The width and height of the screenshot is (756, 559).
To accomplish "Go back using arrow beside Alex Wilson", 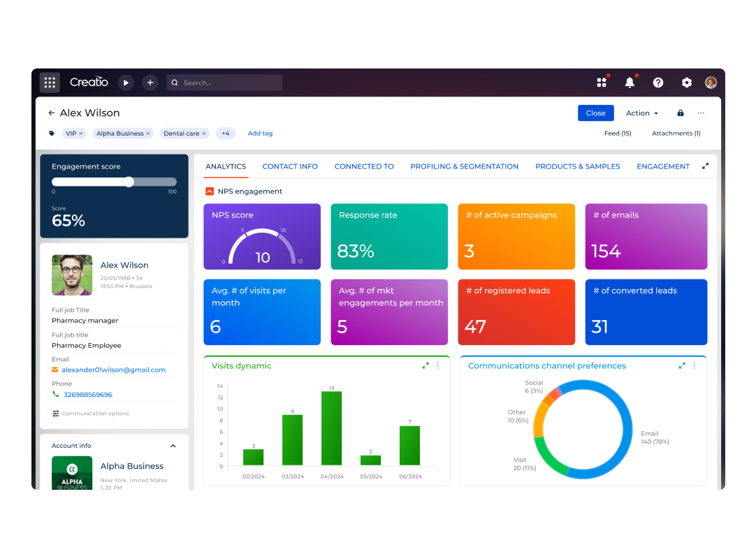I will pyautogui.click(x=52, y=113).
